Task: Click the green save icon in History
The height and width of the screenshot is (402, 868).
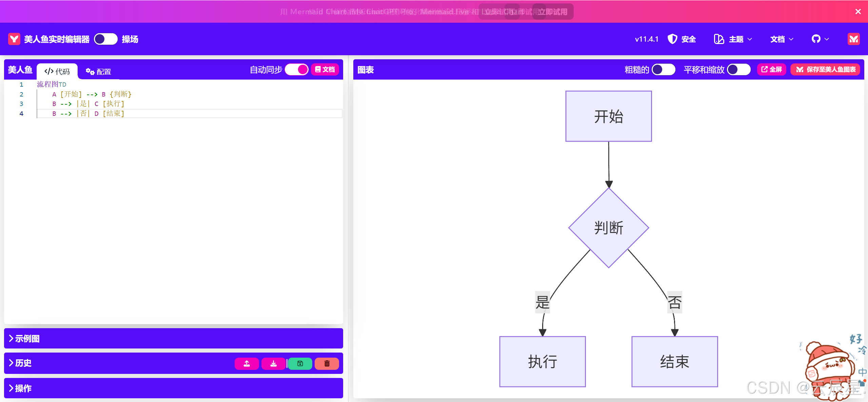Action: click(300, 363)
